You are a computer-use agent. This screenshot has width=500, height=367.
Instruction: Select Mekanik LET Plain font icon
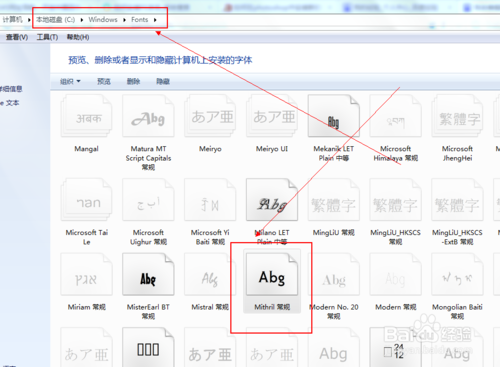pyautogui.click(x=334, y=116)
